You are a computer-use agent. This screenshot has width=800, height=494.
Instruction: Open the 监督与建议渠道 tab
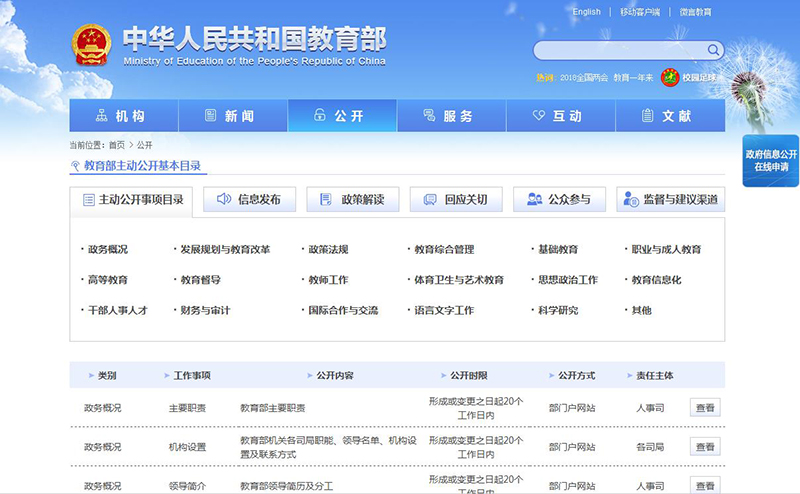[x=671, y=199]
